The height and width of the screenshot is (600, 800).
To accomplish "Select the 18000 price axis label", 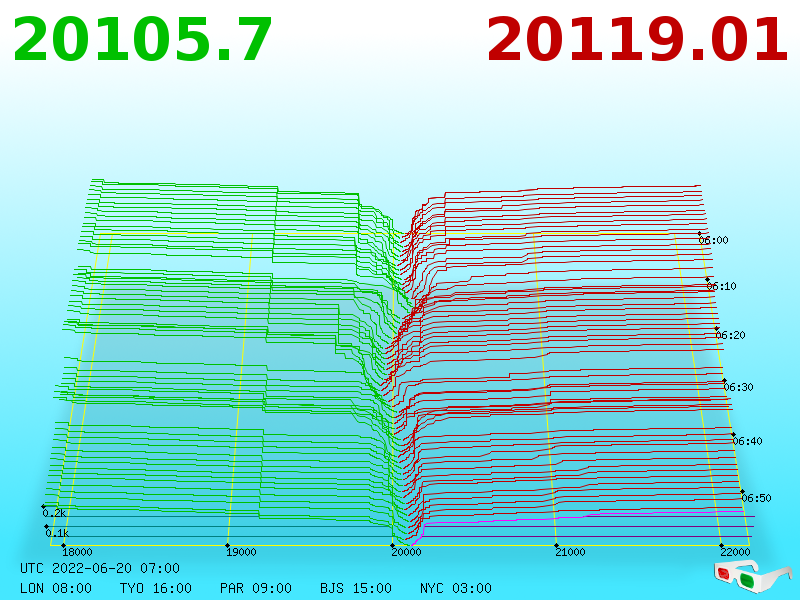I will [77, 552].
